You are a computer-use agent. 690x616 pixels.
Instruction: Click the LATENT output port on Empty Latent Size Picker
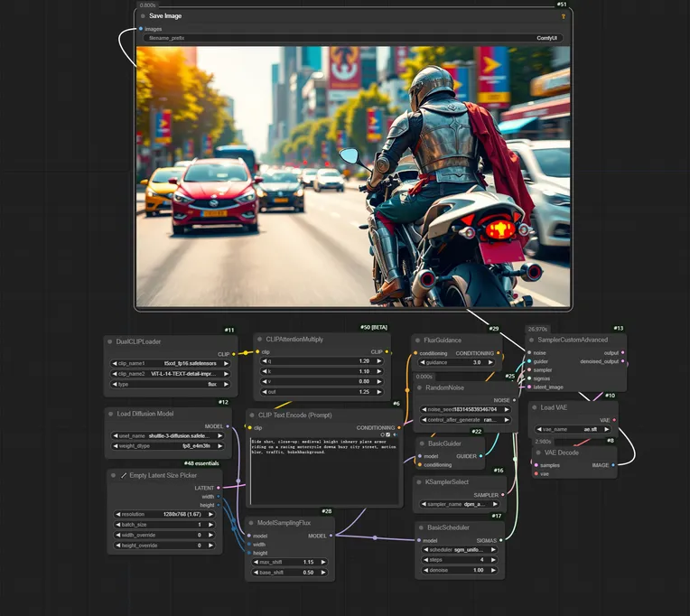[x=219, y=488]
